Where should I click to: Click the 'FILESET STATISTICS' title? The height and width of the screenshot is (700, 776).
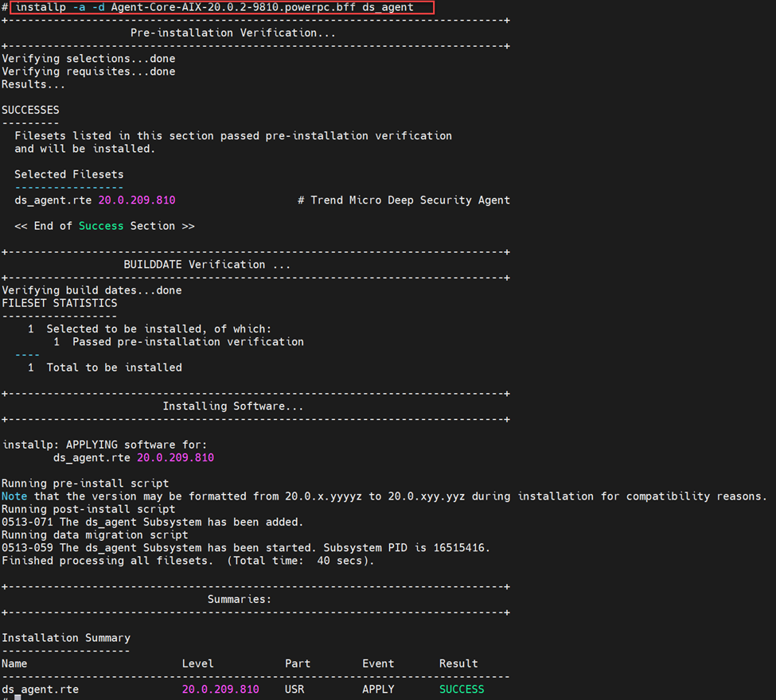tap(60, 303)
